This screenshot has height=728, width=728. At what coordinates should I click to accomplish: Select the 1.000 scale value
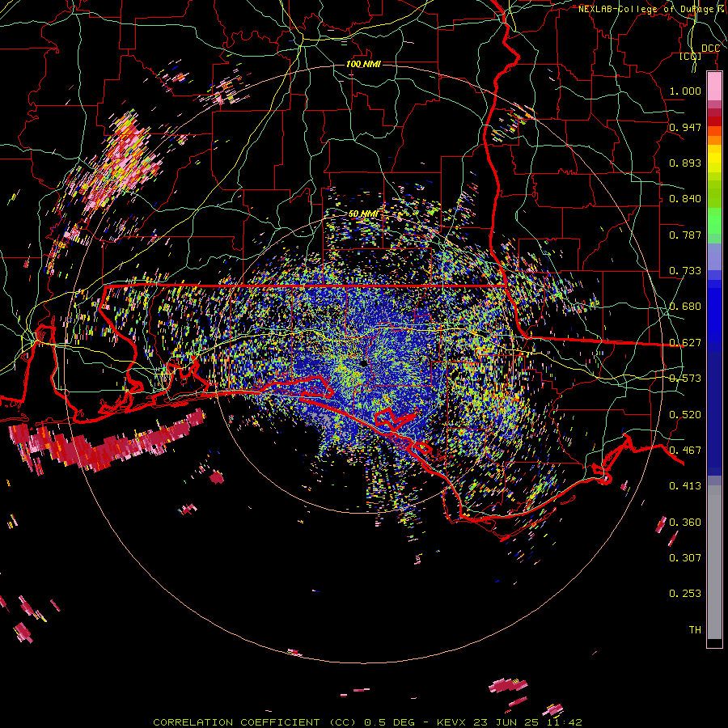tap(685, 91)
